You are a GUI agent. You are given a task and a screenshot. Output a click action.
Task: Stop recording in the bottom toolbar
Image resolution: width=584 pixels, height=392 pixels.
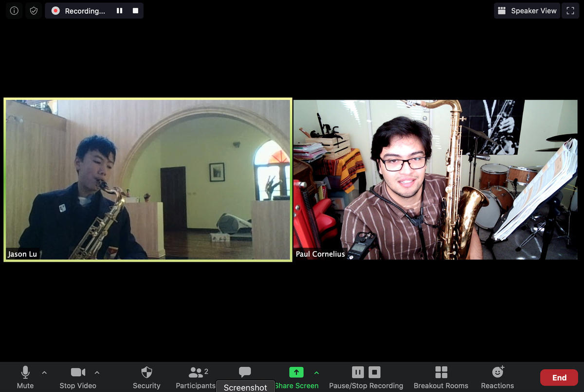pos(374,373)
